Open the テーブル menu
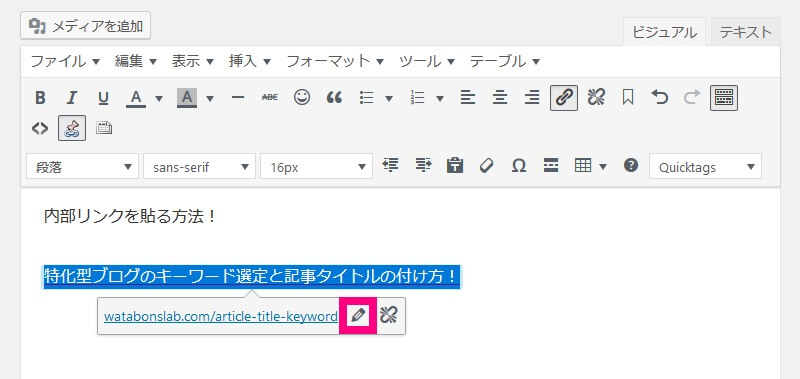800x379 pixels. (505, 62)
